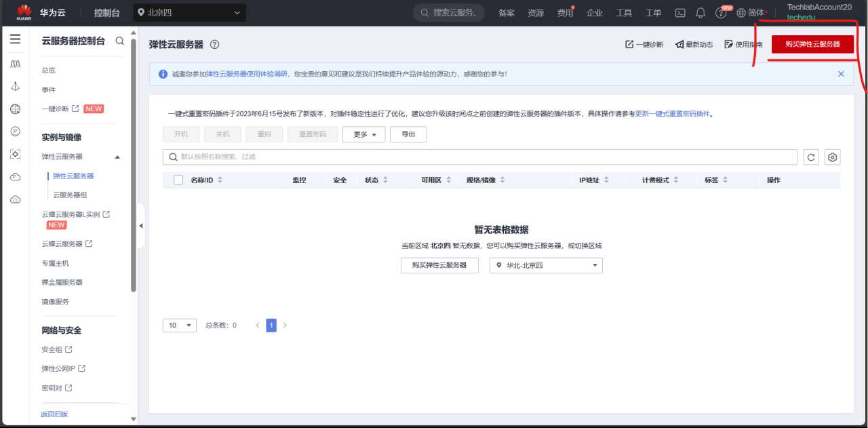Open the help center question-mark icon
The width and height of the screenshot is (868, 428).
click(720, 12)
